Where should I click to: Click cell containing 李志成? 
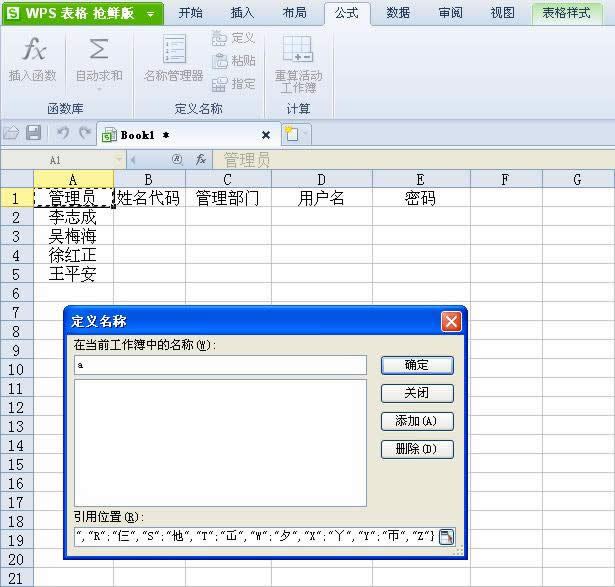click(x=73, y=217)
